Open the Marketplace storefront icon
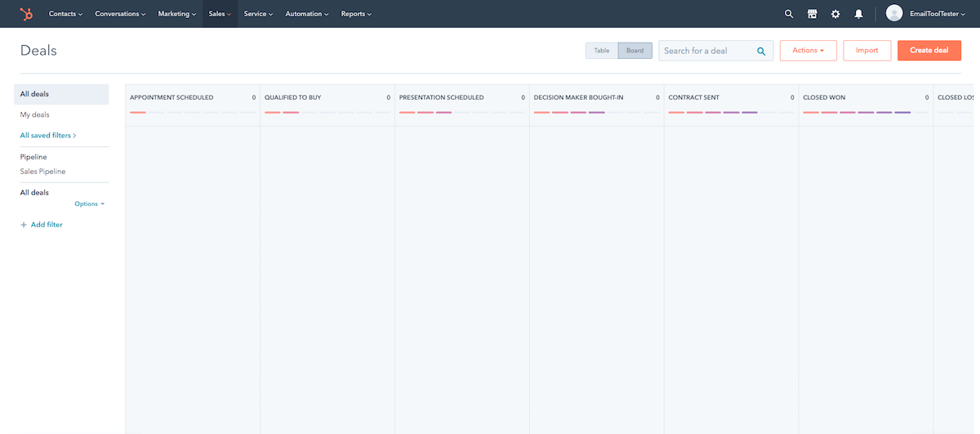 coord(812,14)
